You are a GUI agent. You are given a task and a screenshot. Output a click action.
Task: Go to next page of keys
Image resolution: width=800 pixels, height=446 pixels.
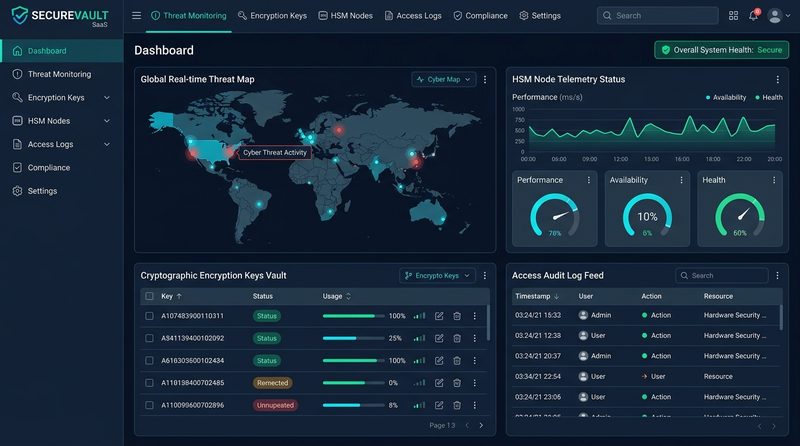pos(481,425)
